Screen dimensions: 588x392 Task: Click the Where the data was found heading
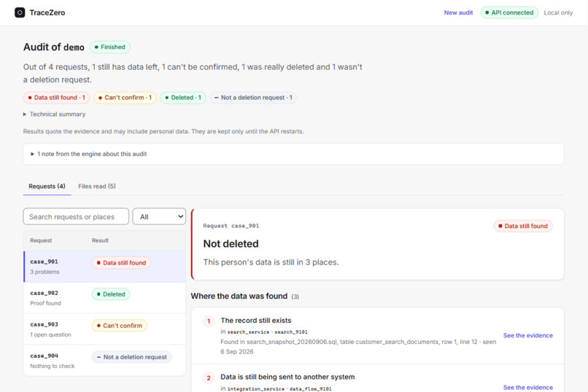pyautogui.click(x=239, y=296)
